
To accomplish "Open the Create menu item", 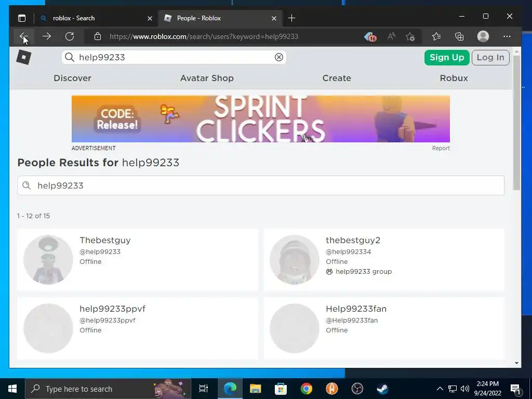I will 337,78.
